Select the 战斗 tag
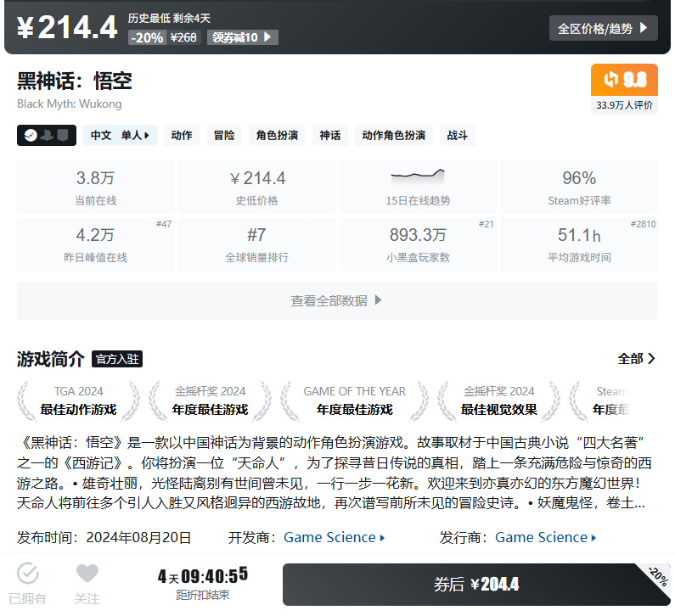 pyautogui.click(x=457, y=136)
